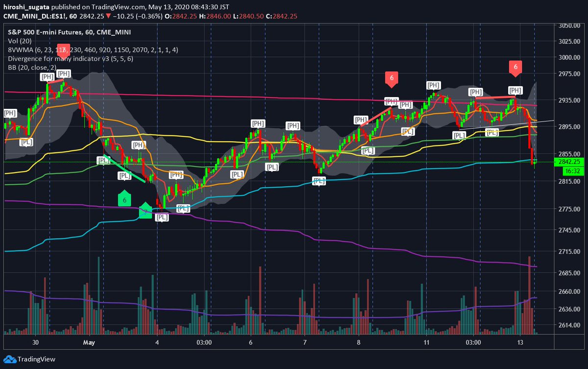Select the 8VWMA indicator legend line

coord(93,49)
